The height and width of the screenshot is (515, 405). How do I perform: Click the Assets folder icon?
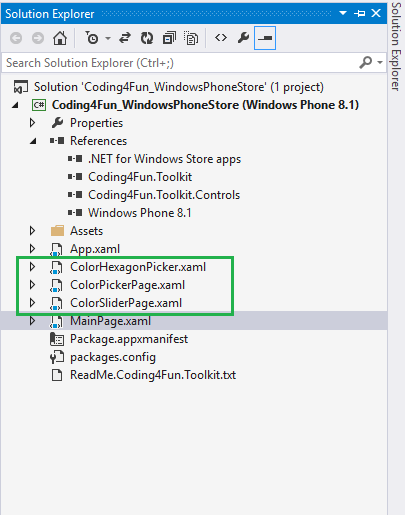tap(57, 231)
